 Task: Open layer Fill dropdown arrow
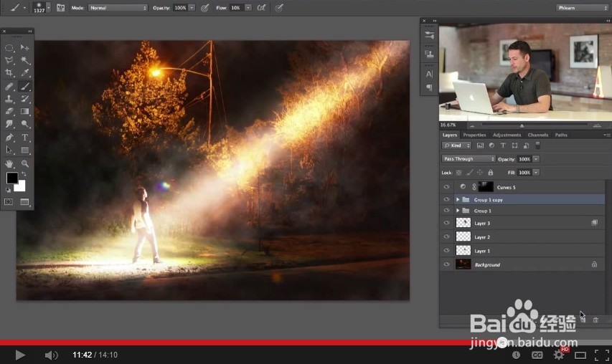(x=536, y=172)
